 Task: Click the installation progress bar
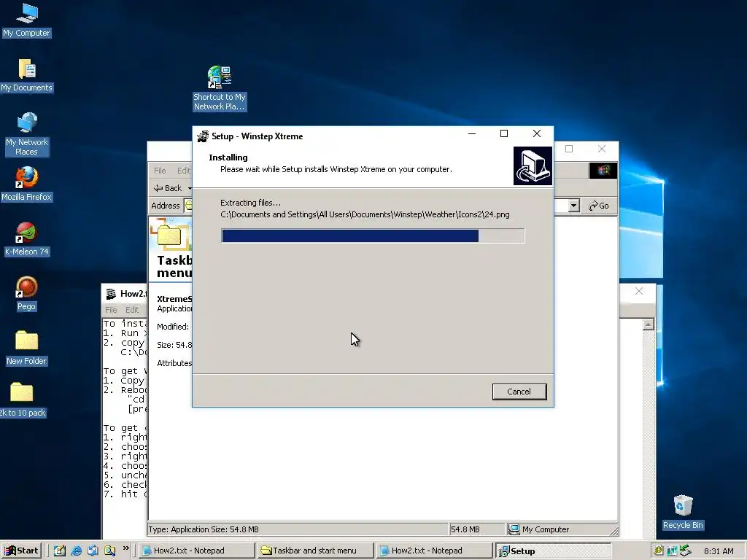[373, 236]
